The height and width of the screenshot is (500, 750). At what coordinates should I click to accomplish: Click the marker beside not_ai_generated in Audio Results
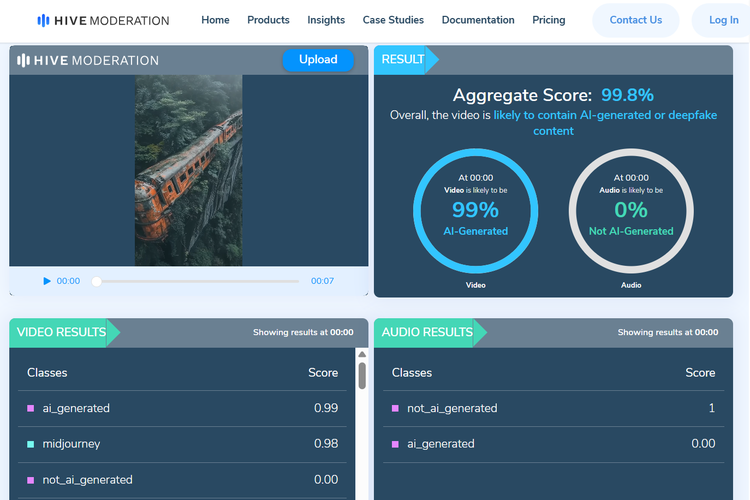pos(396,408)
